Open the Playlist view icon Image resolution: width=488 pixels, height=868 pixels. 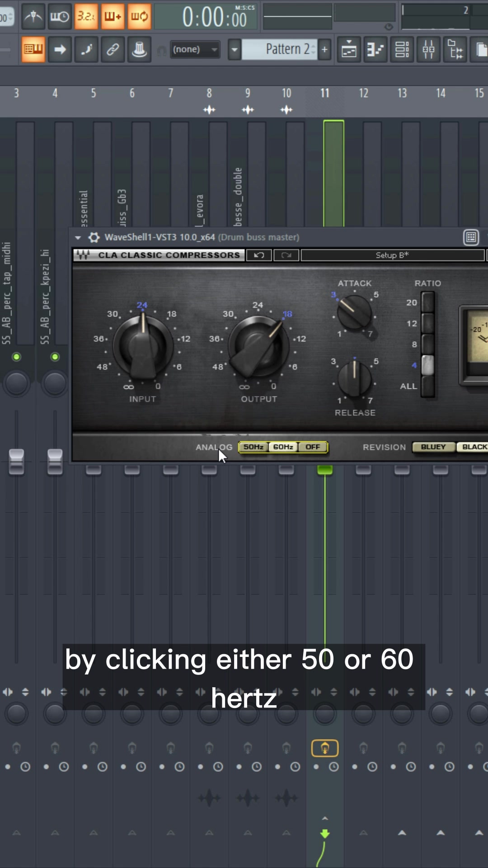(x=349, y=50)
